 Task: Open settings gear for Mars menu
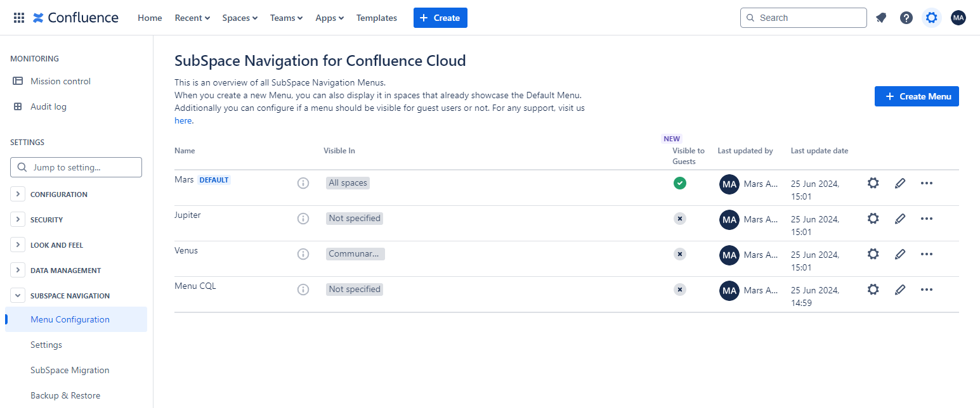873,183
